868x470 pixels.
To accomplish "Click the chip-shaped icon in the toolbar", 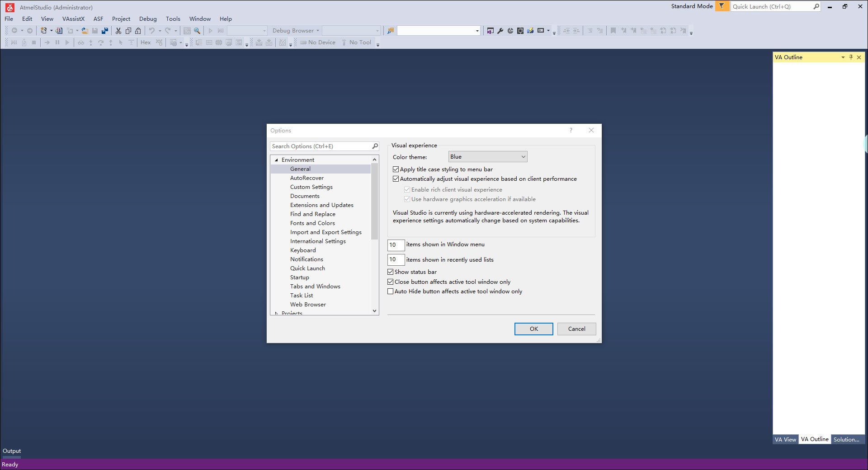I will (520, 31).
